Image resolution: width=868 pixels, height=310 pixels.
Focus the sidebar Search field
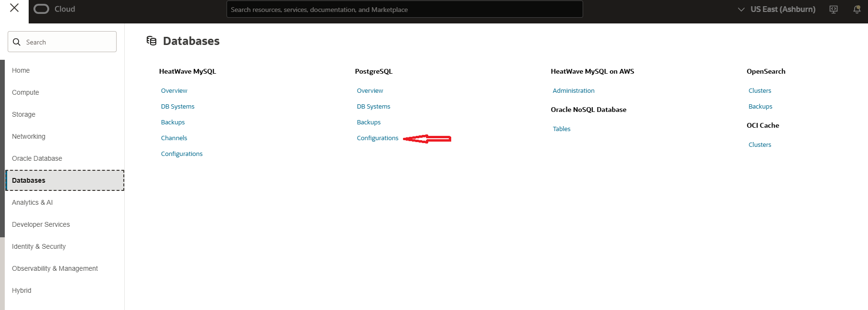(62, 42)
